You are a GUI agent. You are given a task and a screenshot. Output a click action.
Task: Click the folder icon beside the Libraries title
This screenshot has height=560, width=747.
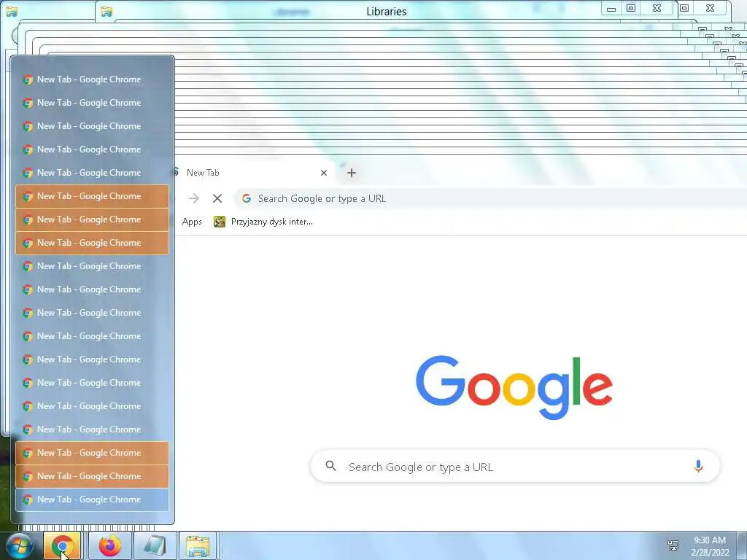[x=107, y=11]
